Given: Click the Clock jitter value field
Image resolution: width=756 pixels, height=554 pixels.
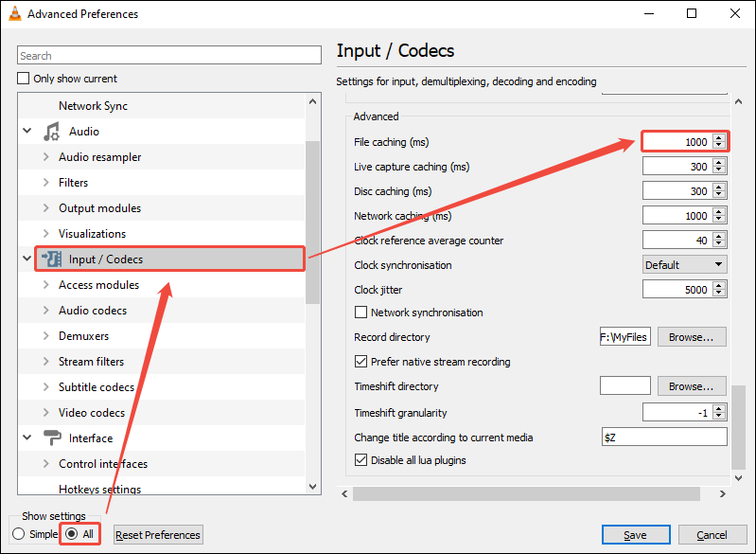Looking at the screenshot, I should (677, 290).
